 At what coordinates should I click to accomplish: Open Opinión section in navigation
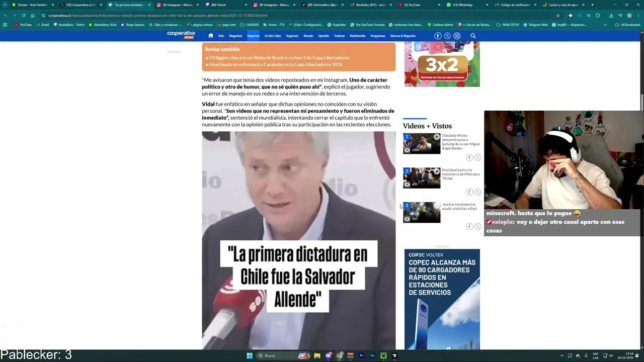point(324,36)
